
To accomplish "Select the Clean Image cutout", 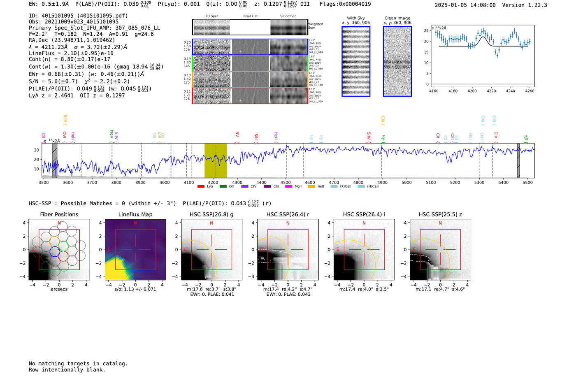I will pos(397,61).
